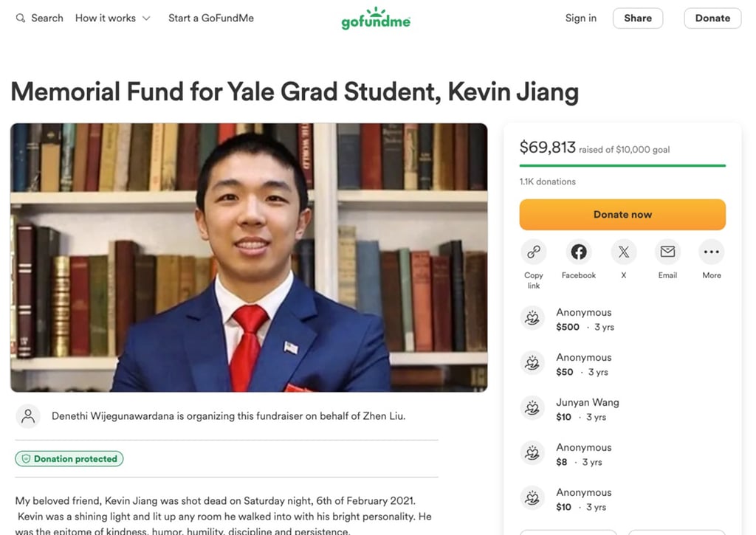Copy the fundraiser link
Image resolution: width=756 pixels, height=535 pixels.
(533, 251)
